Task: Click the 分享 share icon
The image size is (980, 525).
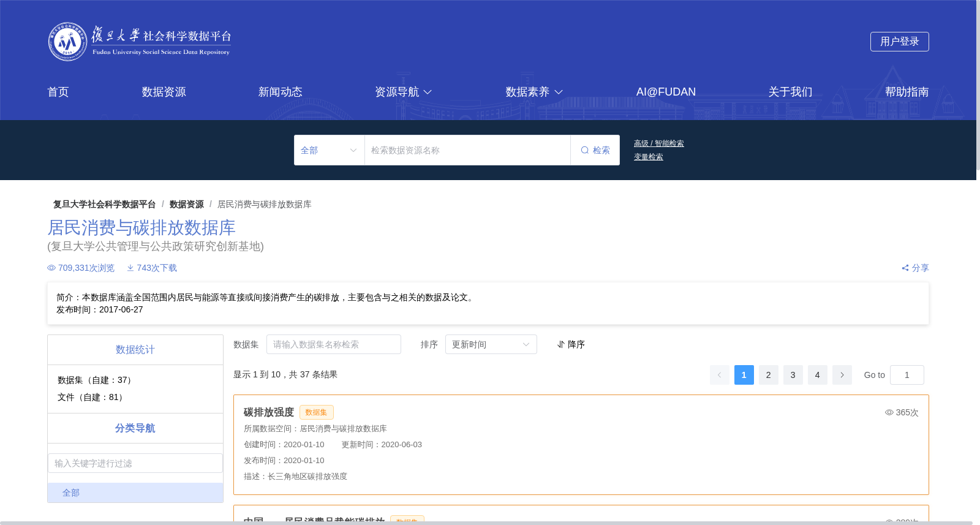Action: click(905, 268)
